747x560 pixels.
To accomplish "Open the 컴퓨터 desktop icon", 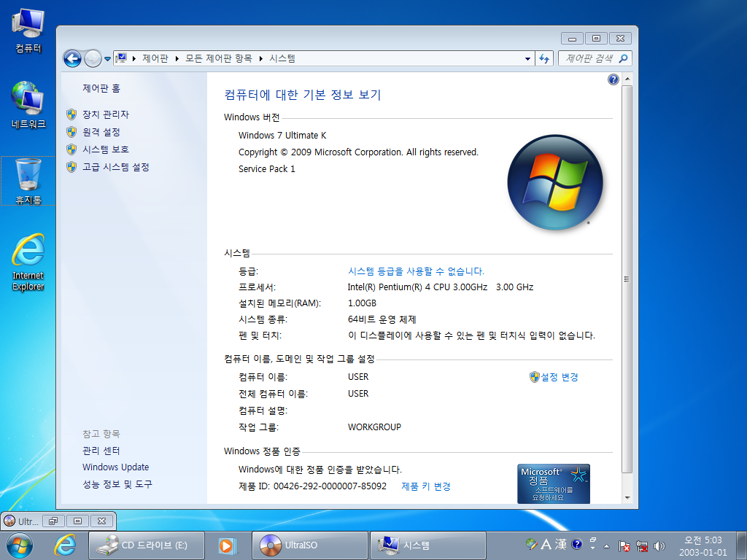I will coord(28,31).
